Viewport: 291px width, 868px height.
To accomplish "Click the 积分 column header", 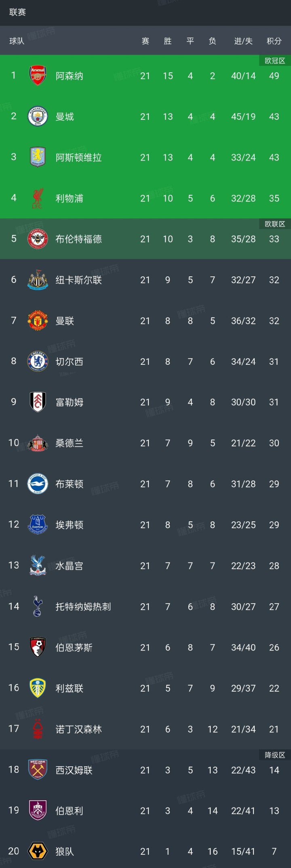I will [x=274, y=41].
